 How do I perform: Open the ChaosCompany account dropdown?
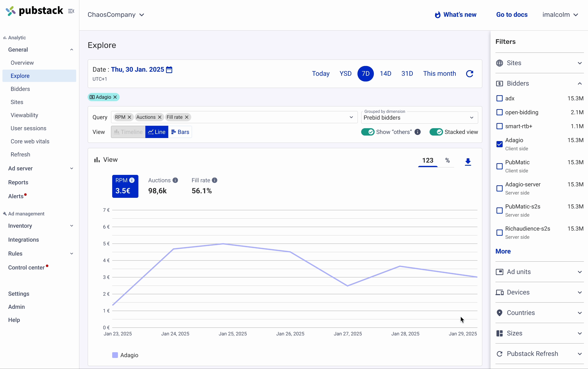tap(116, 15)
